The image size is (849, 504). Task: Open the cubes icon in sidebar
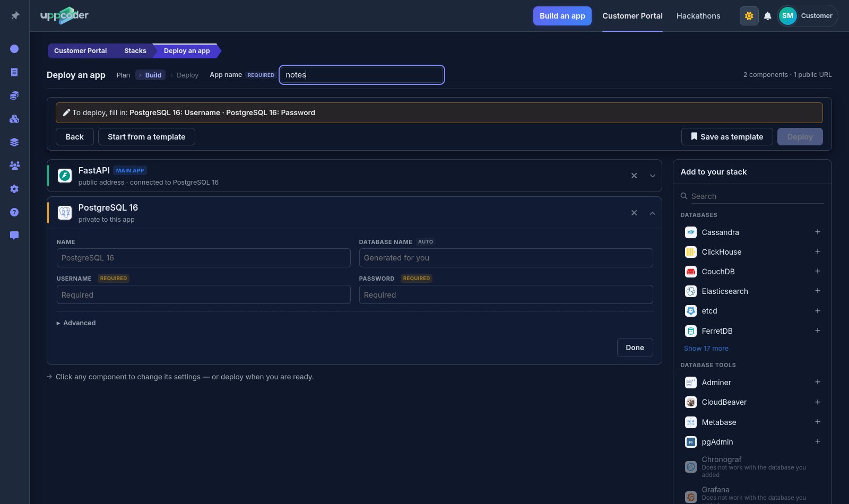click(x=14, y=119)
